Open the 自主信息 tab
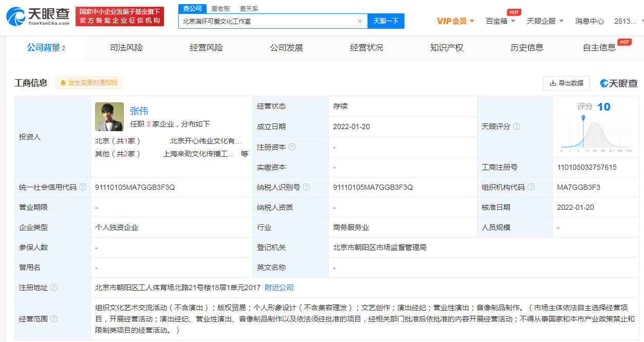 coord(599,48)
